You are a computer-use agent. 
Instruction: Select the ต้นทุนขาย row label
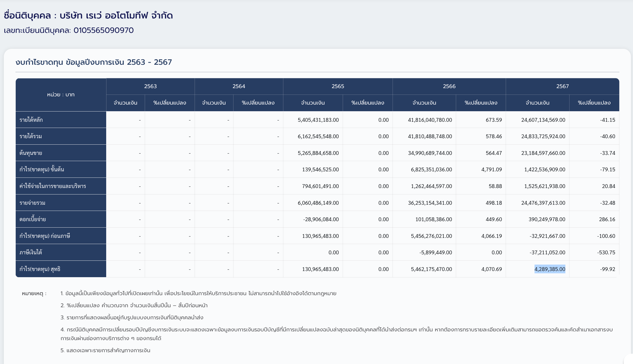click(31, 153)
